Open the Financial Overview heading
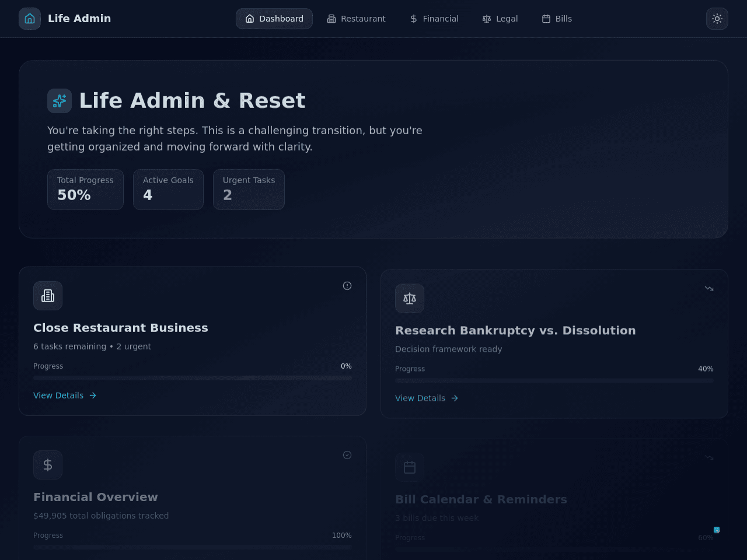747x560 pixels. [x=96, y=497]
